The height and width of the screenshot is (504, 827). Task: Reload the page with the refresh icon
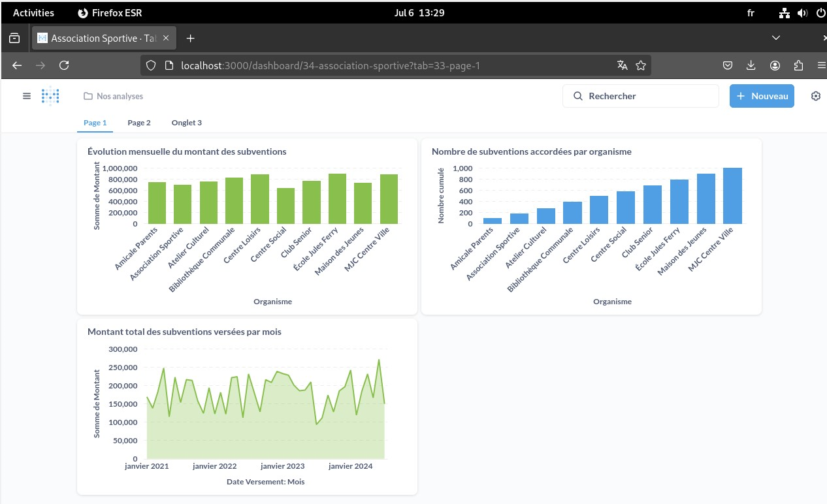64,65
